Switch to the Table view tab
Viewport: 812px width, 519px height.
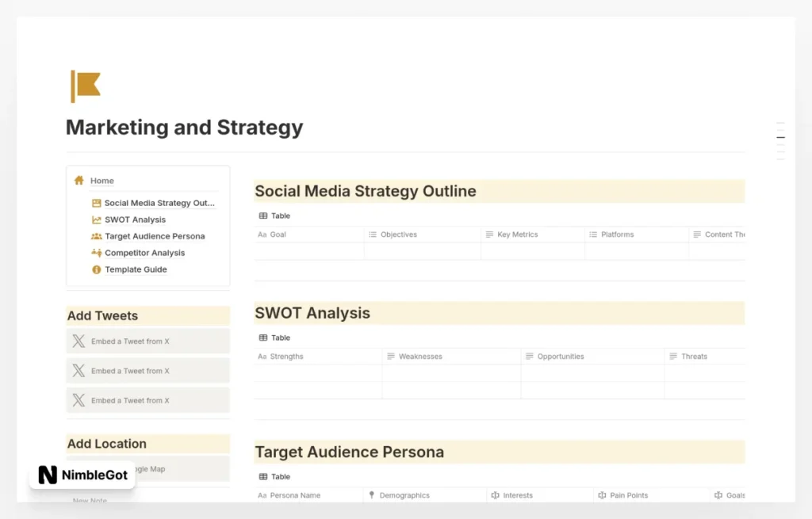273,216
